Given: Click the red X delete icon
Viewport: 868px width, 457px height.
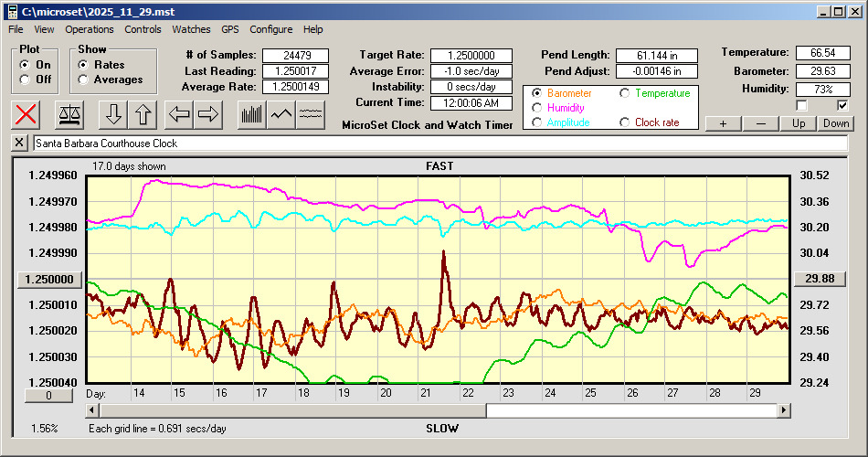Looking at the screenshot, I should pyautogui.click(x=26, y=114).
